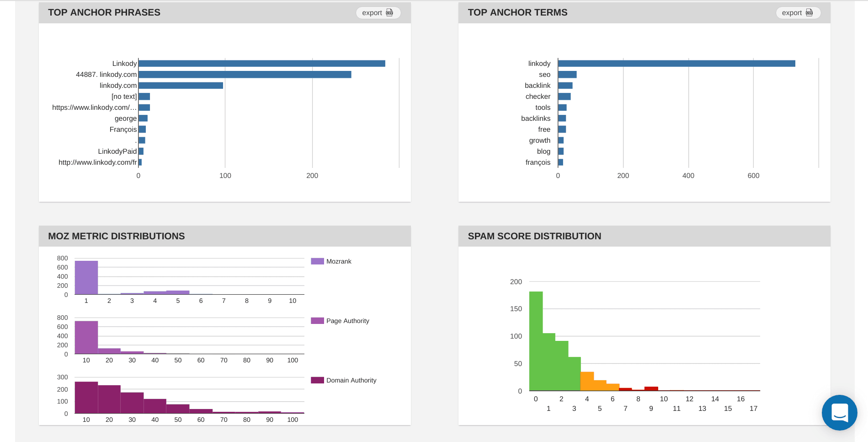868x442 pixels.
Task: Click the tallest Page Authority histogram bar
Action: click(x=86, y=338)
